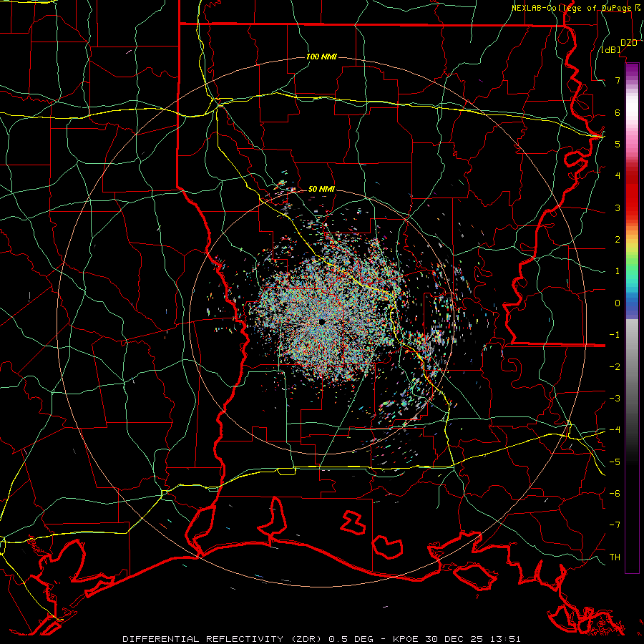Click the 0.5 DEG elevation text in caption
Viewport: 644px width, 644px height.
click(351, 639)
